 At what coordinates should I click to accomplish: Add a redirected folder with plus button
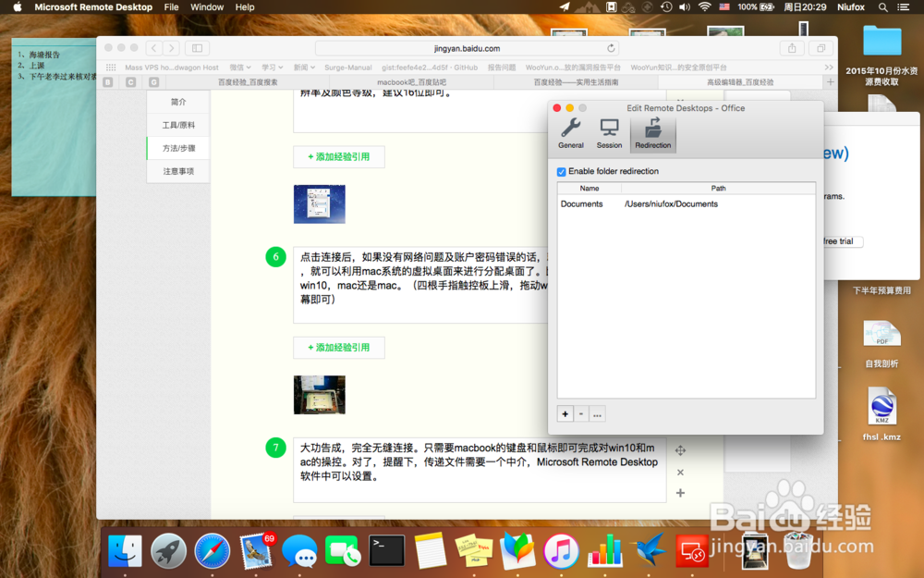pyautogui.click(x=565, y=414)
